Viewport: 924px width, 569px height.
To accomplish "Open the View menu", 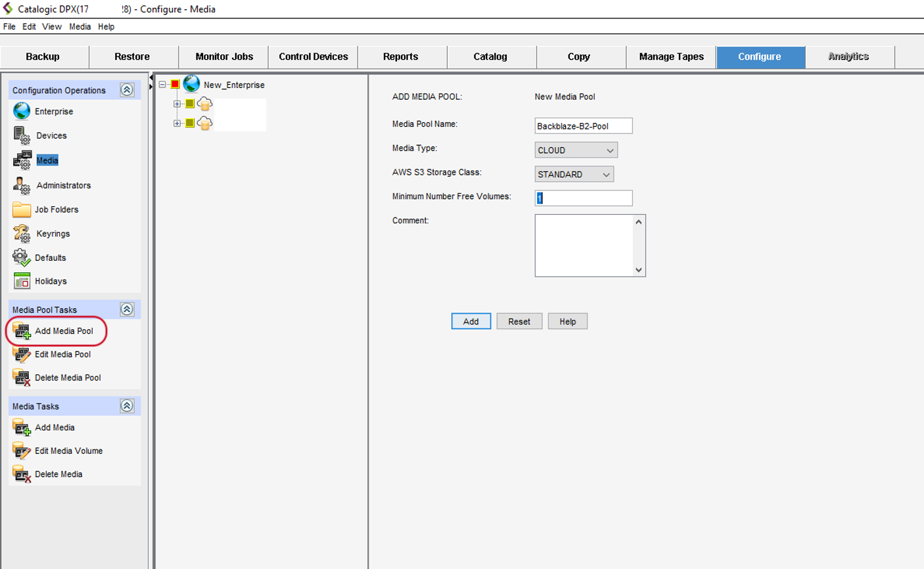I will pyautogui.click(x=52, y=27).
